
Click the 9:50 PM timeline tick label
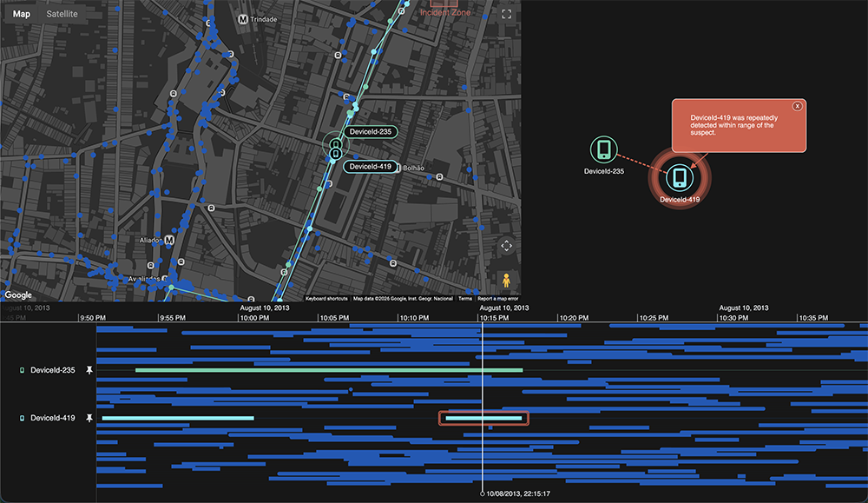click(93, 318)
